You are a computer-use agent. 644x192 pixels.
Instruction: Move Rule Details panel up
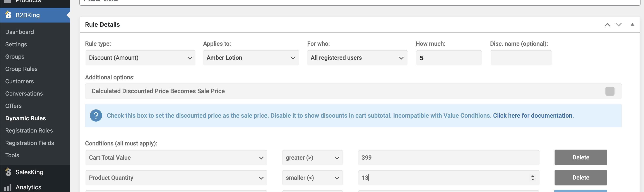tap(607, 24)
